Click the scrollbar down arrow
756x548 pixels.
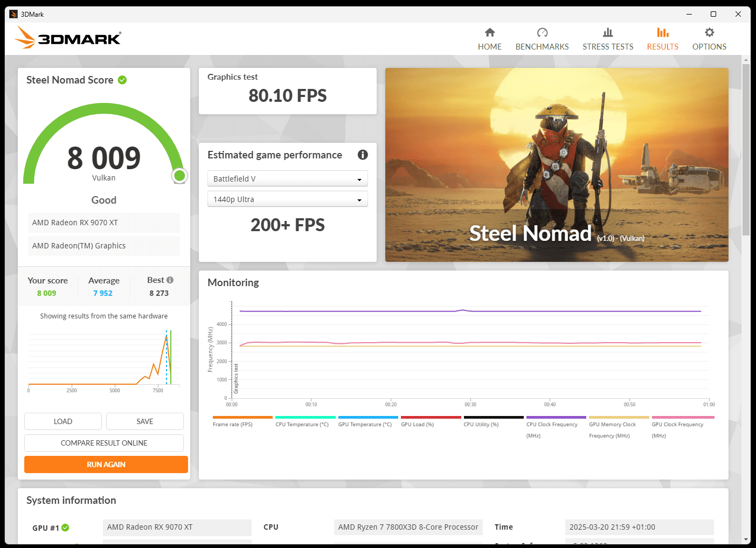click(x=746, y=539)
